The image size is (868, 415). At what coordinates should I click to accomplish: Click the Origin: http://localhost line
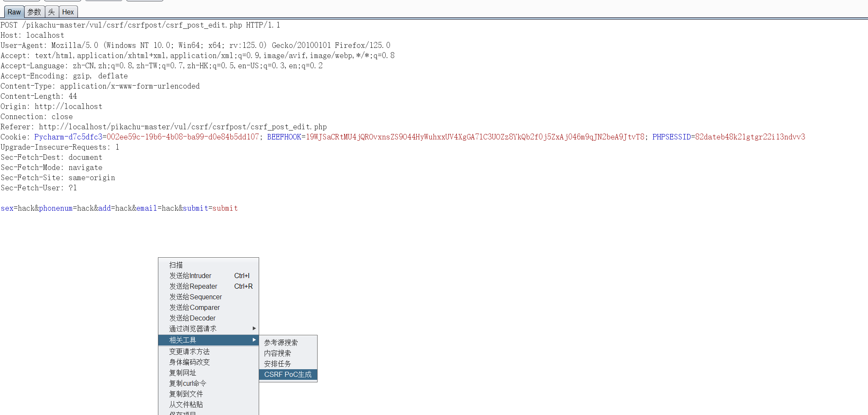[x=51, y=106]
